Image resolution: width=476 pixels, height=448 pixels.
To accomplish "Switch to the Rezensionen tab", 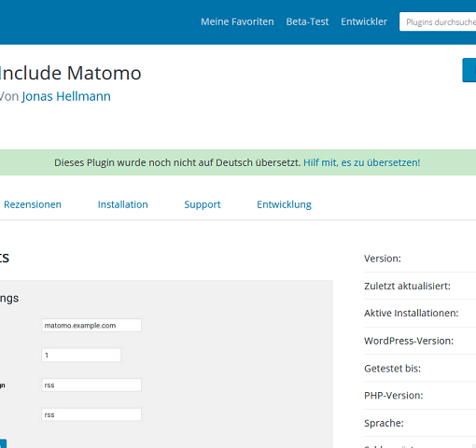I will click(x=33, y=204).
